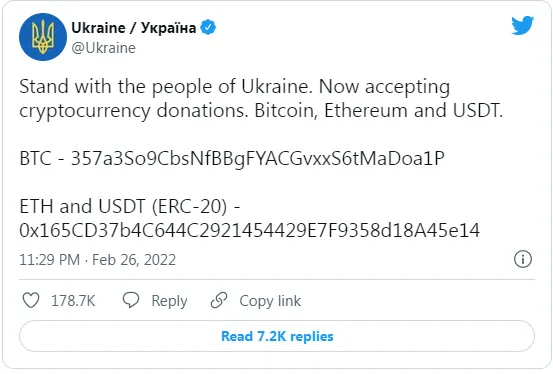Click the 178.7K likes count

(73, 301)
